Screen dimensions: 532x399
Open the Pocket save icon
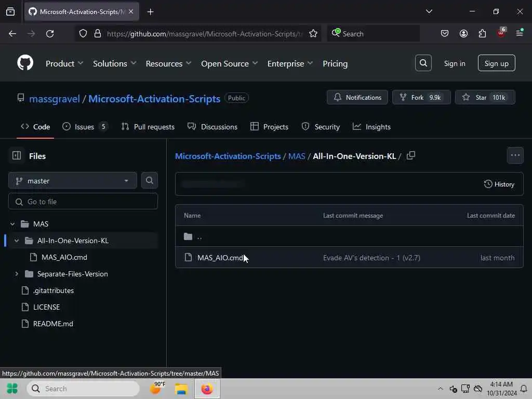(445, 33)
